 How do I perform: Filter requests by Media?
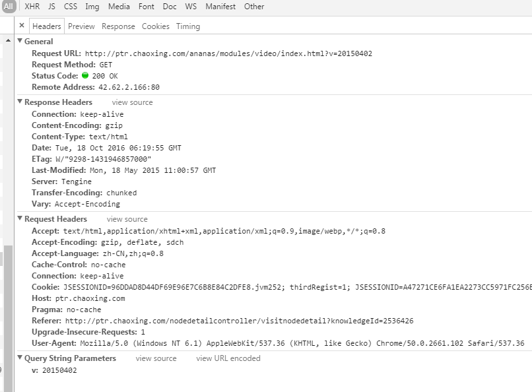pos(119,7)
